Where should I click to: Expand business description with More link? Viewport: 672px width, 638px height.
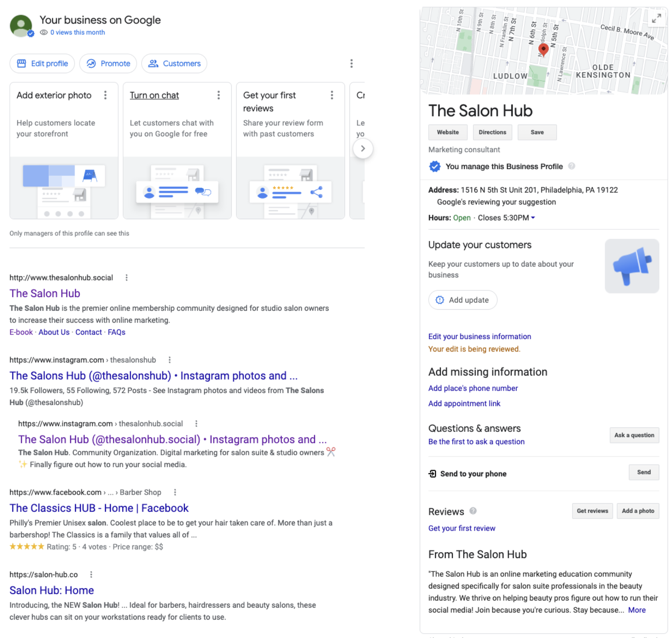pyautogui.click(x=637, y=610)
